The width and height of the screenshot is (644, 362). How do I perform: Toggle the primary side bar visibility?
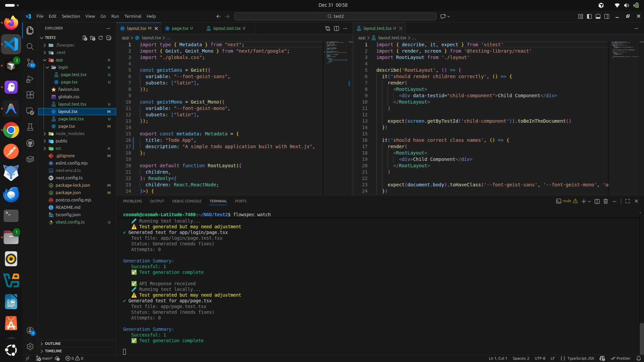coord(589,16)
